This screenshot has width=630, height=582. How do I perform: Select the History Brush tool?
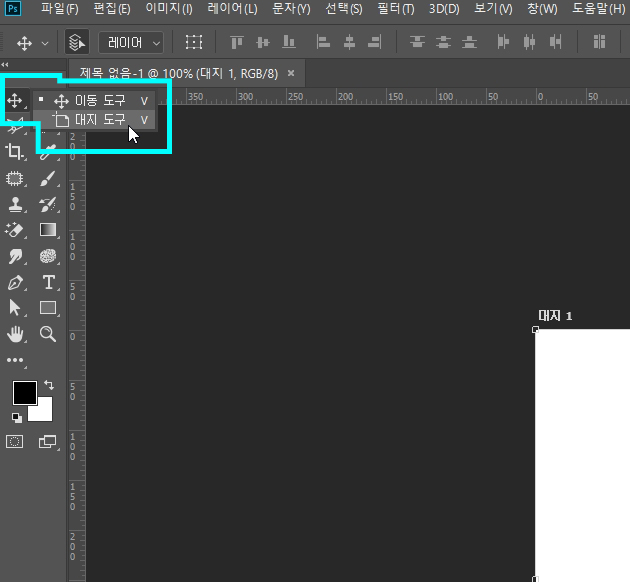click(48, 204)
